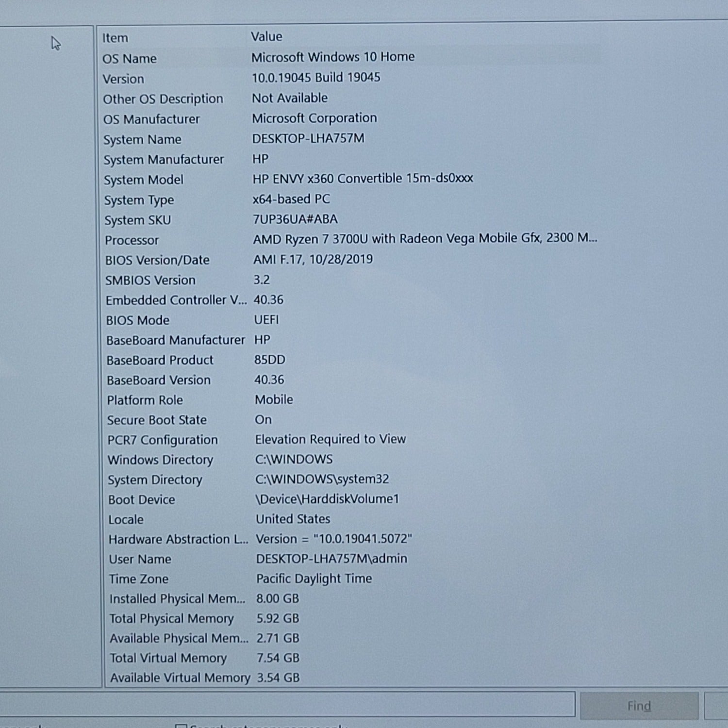The width and height of the screenshot is (728, 728).
Task: Select the System Name row
Action: [x=142, y=140]
